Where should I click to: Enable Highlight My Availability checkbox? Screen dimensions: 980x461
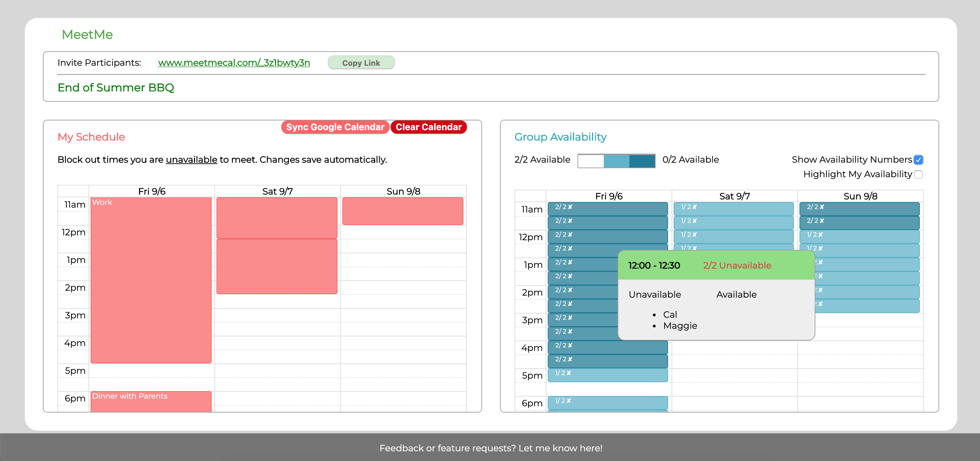(x=918, y=174)
